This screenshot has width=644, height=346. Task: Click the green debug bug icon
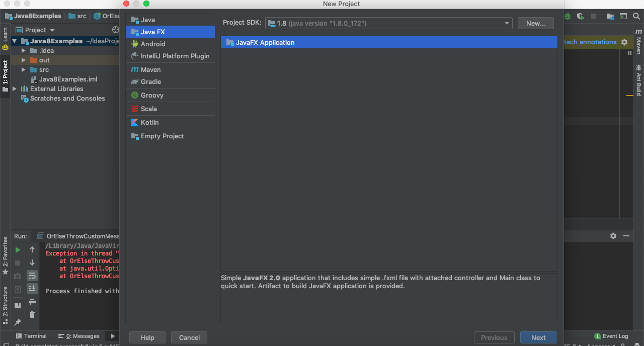coord(568,16)
